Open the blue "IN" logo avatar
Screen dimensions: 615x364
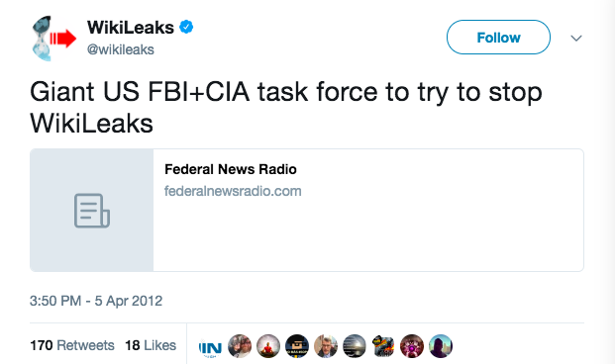tap(211, 346)
